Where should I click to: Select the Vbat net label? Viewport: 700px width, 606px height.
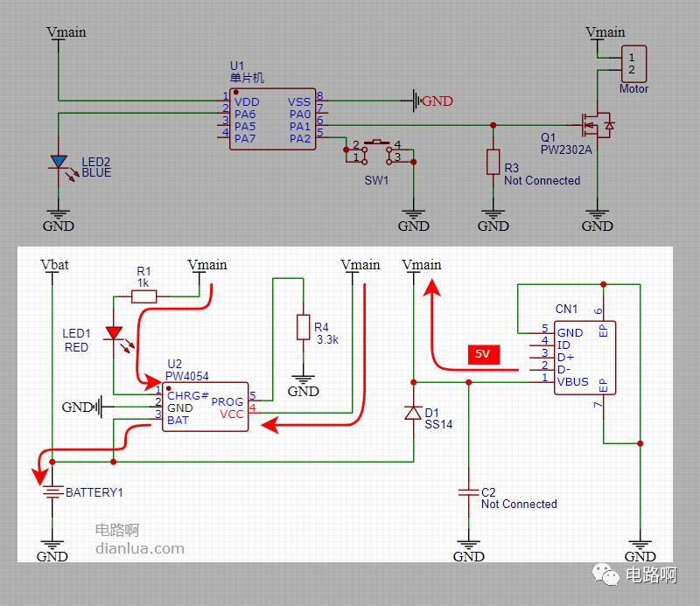[54, 264]
